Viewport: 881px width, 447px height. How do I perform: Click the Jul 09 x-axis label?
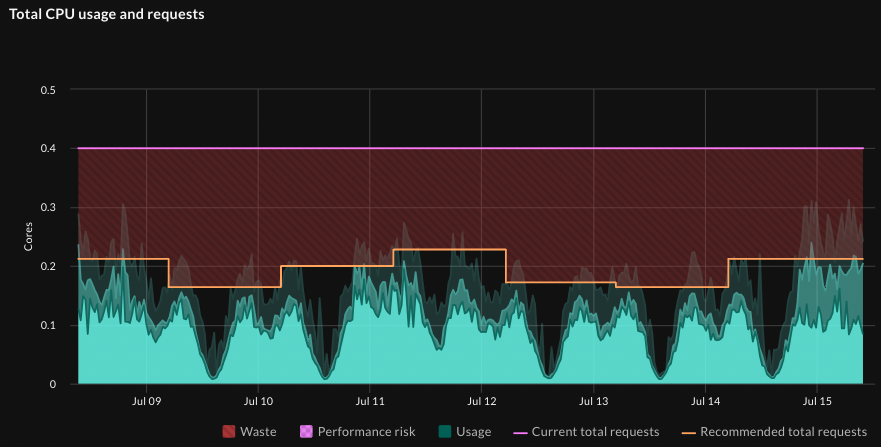coord(147,402)
